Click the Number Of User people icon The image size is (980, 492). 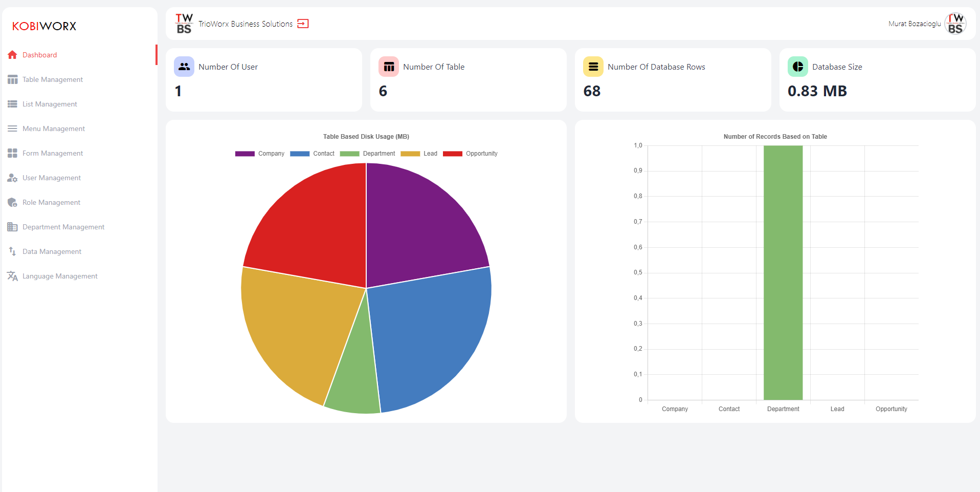pos(184,67)
